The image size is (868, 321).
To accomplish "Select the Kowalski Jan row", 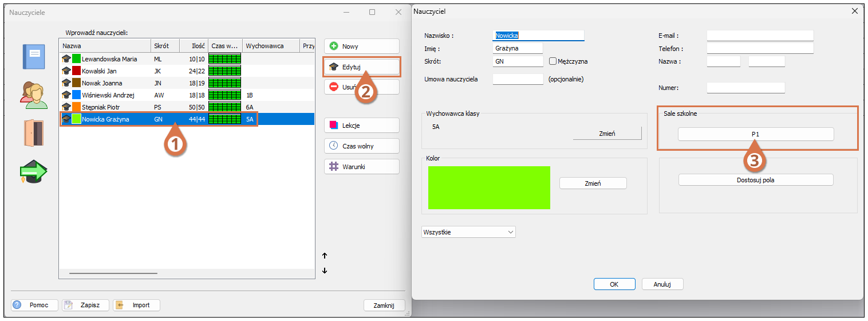I will coord(187,71).
